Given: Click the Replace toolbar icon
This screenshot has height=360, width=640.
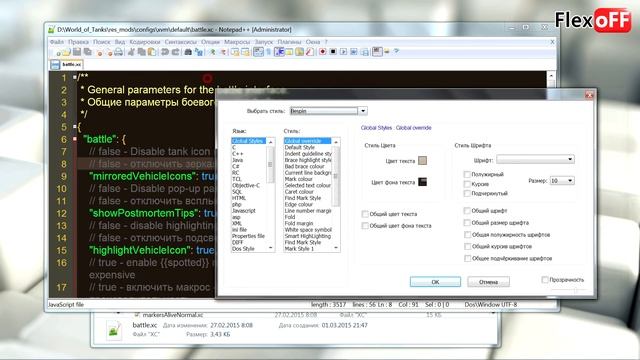Looking at the screenshot, I should [199, 52].
